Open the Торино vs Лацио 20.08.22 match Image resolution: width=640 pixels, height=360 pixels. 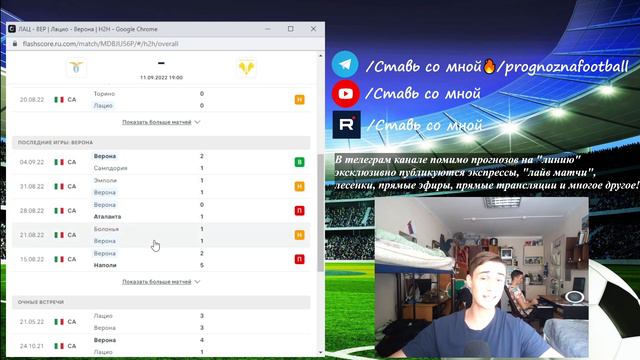tap(161, 100)
